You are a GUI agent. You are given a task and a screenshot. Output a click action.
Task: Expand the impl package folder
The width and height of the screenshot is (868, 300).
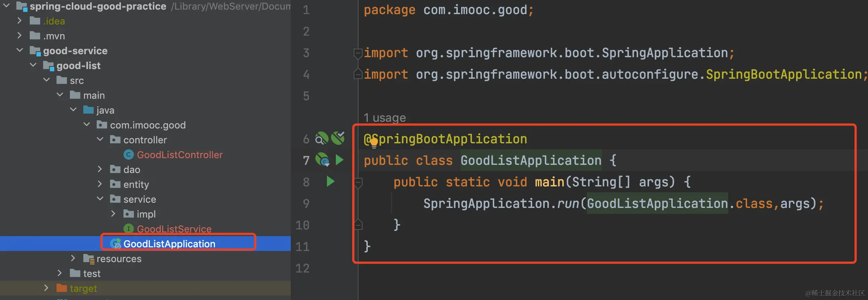click(x=113, y=214)
